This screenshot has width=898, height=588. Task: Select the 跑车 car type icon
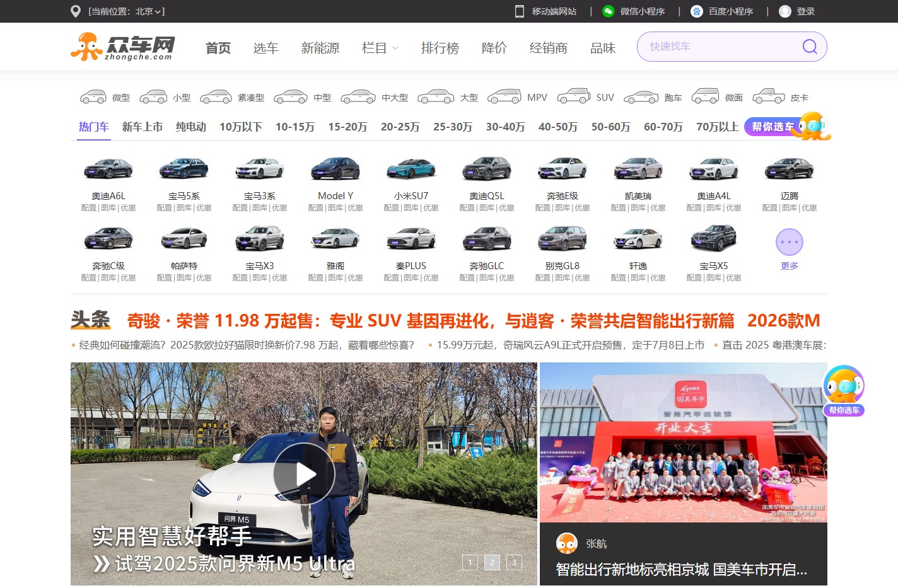(x=641, y=97)
